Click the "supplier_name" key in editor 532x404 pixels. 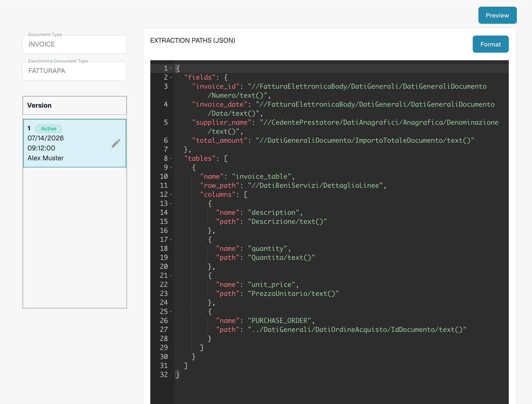[x=221, y=122]
